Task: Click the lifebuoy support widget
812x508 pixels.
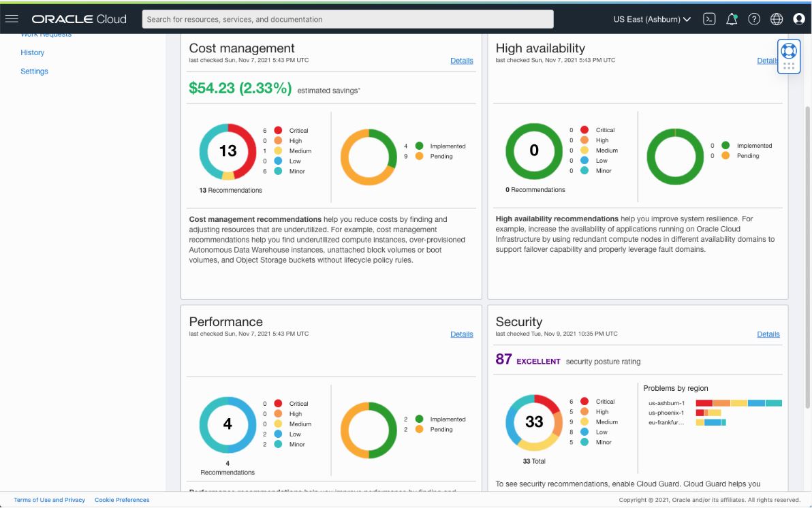Action: (789, 51)
